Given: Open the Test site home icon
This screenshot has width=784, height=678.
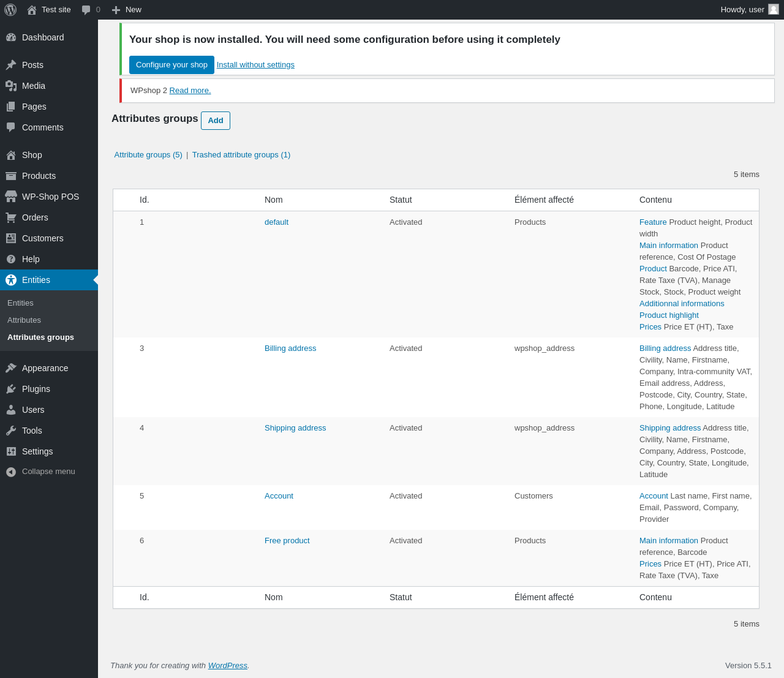Looking at the screenshot, I should (x=32, y=10).
